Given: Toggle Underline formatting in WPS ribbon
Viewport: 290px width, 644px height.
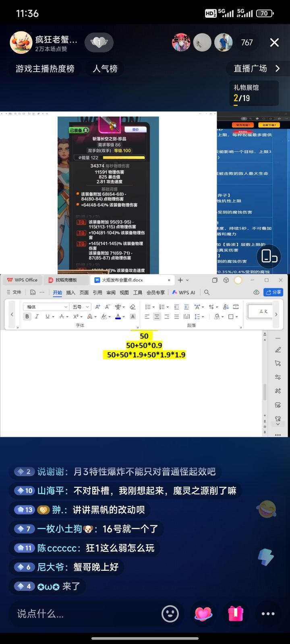Looking at the screenshot, I should (x=48, y=317).
